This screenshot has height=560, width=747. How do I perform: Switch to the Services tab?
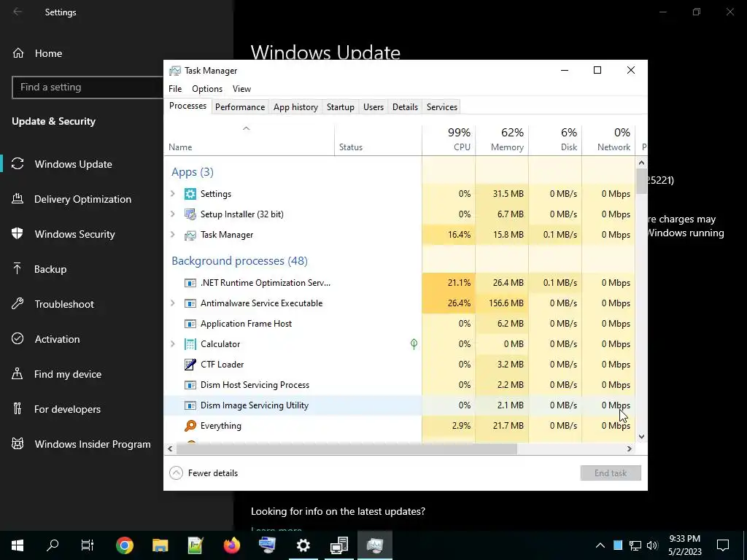[x=442, y=107]
